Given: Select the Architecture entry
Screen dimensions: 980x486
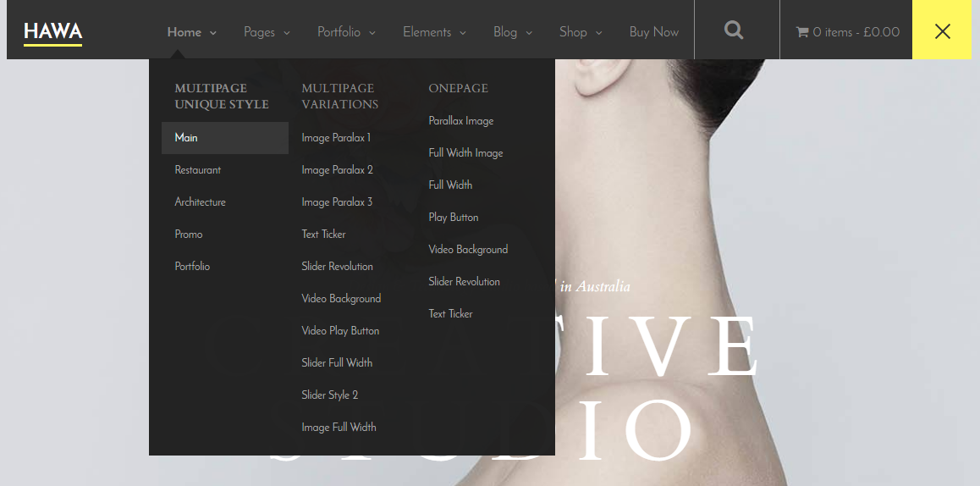Looking at the screenshot, I should 200,202.
